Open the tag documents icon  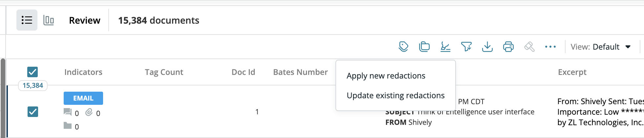tap(403, 47)
